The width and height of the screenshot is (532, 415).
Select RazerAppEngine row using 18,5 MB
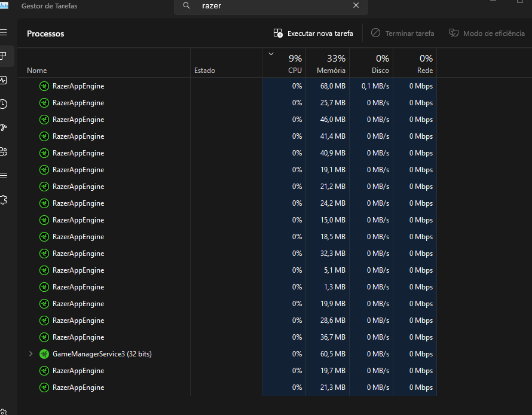(227, 237)
